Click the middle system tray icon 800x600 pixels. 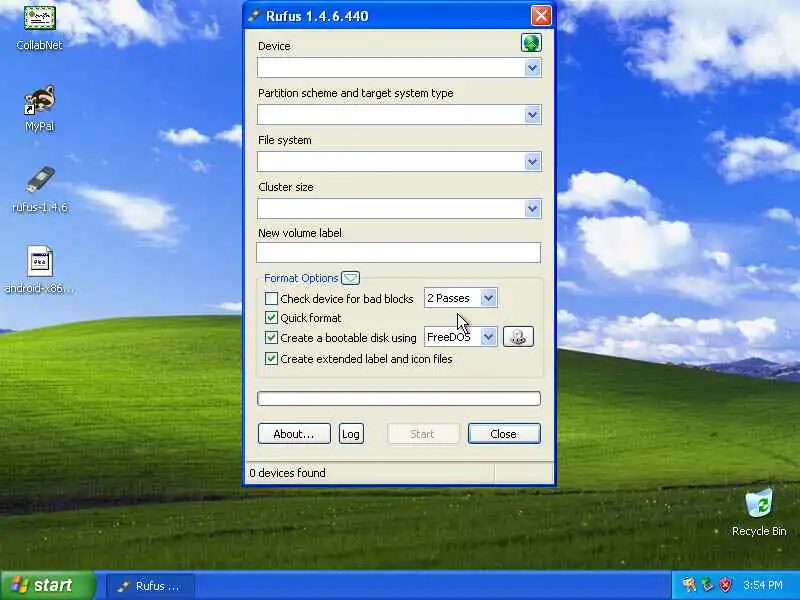click(707, 585)
